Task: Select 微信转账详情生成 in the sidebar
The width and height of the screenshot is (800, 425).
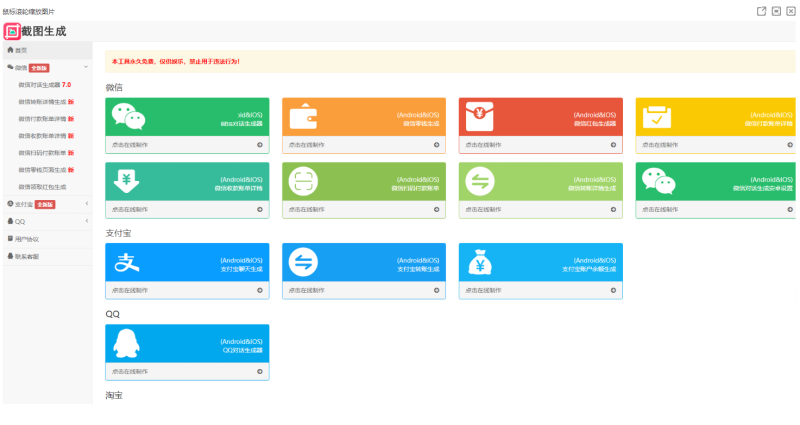Action: pyautogui.click(x=41, y=101)
